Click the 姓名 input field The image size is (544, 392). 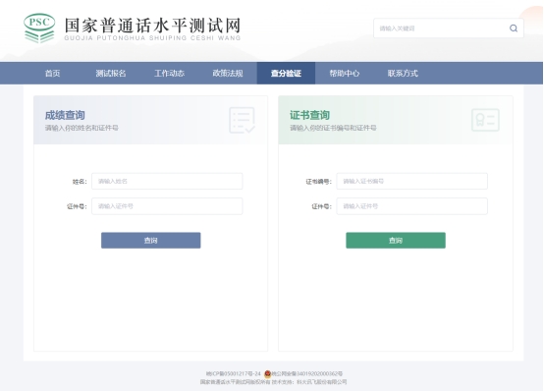click(167, 181)
